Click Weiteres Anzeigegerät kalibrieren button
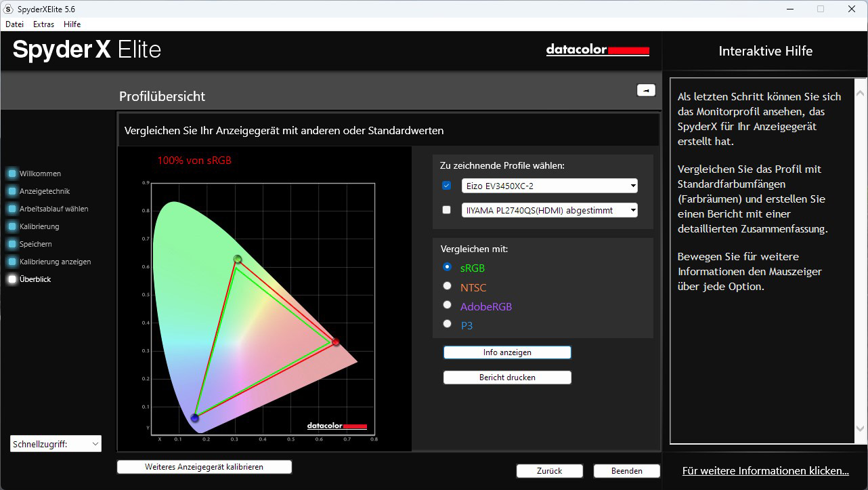The height and width of the screenshot is (490, 868). [x=204, y=467]
